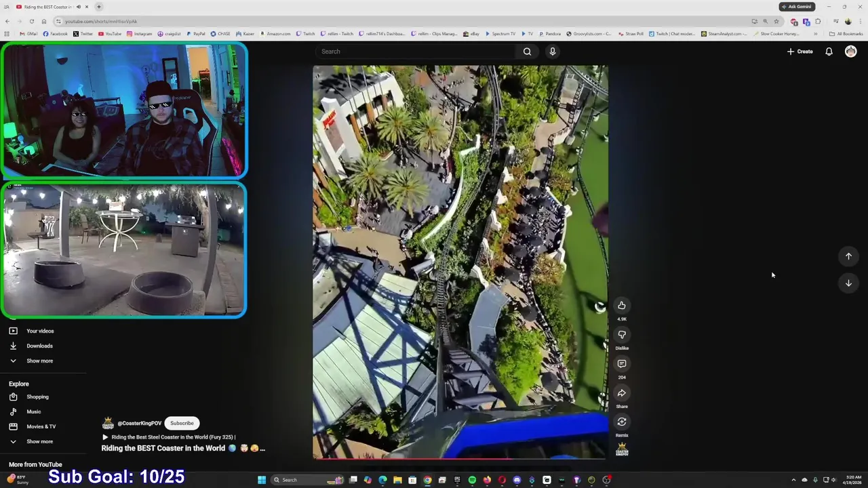The width and height of the screenshot is (868, 488).
Task: Click the Share arrow icon
Action: tap(622, 393)
